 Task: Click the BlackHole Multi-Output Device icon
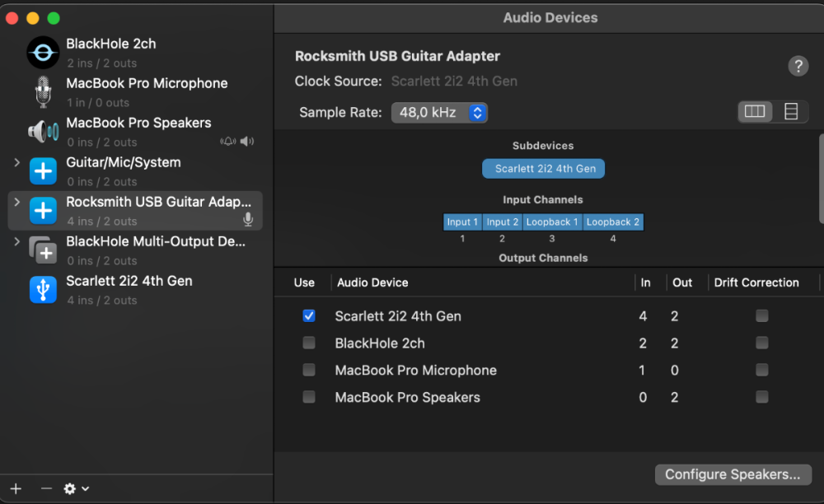pos(43,250)
